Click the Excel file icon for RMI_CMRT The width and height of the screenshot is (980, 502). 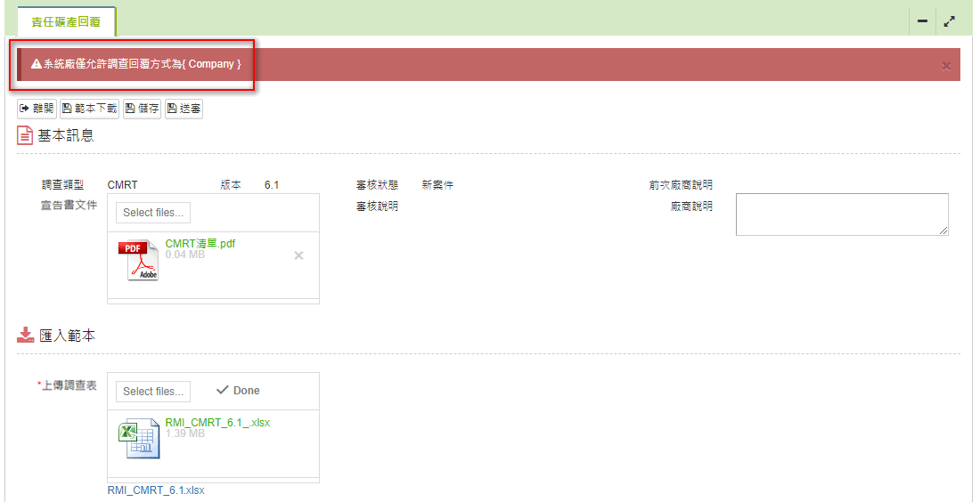(138, 439)
